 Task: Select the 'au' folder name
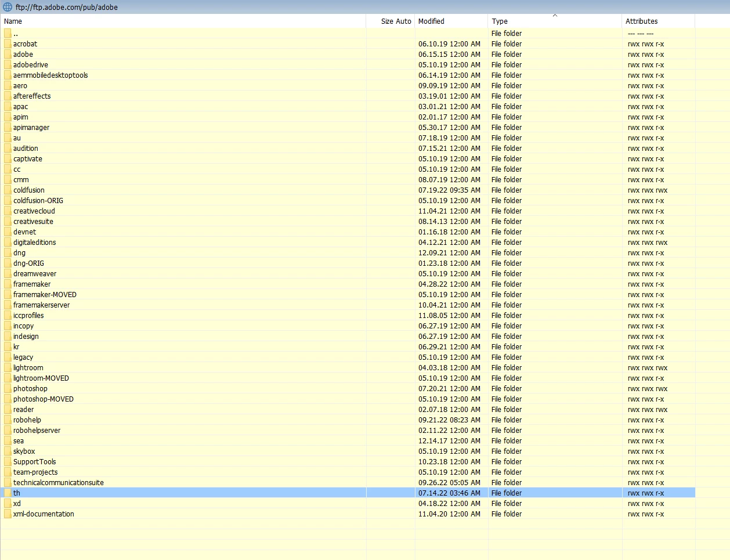coord(17,138)
